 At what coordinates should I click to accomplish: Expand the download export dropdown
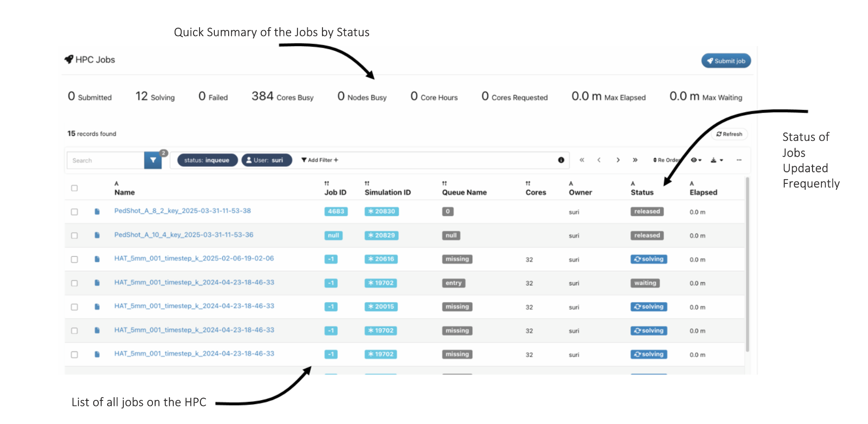click(716, 160)
